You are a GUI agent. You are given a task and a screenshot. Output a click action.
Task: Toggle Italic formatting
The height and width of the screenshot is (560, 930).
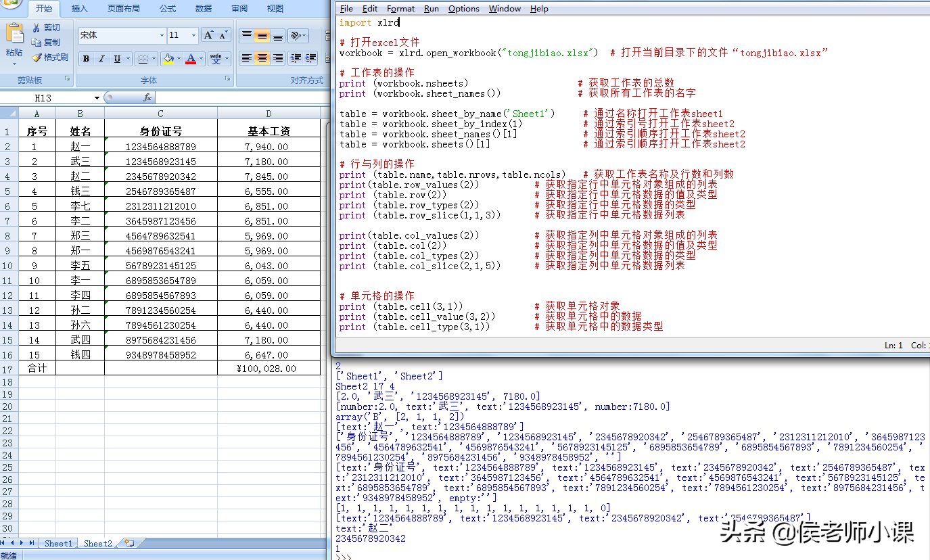(x=101, y=59)
